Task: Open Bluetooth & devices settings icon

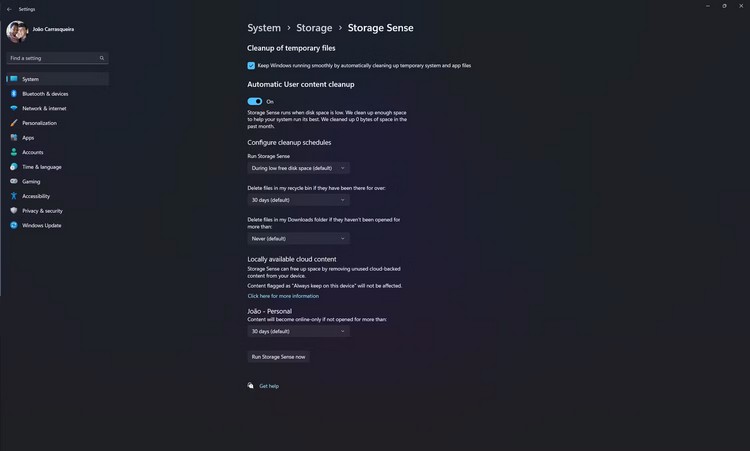Action: click(x=13, y=94)
